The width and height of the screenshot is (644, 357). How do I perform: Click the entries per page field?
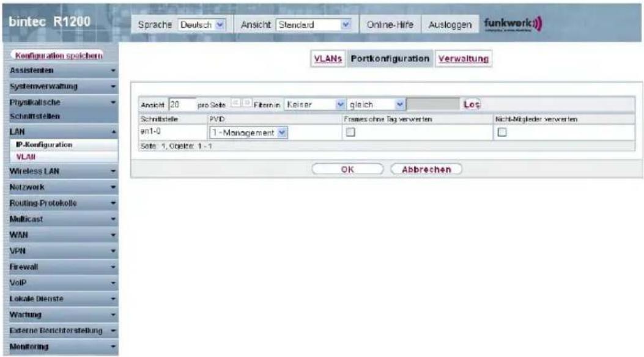pos(182,105)
